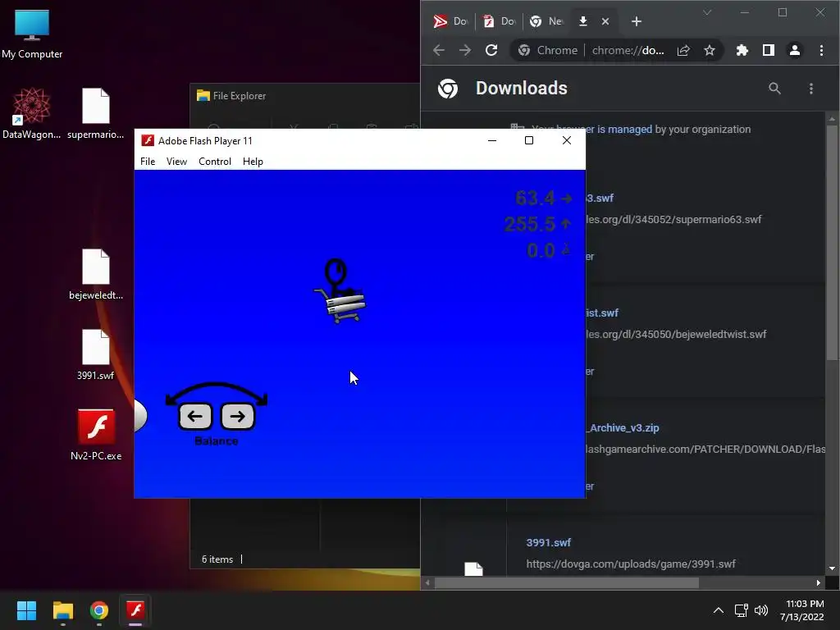This screenshot has width=840, height=630.
Task: Click the stickman in the shopping cart
Action: [x=339, y=291]
